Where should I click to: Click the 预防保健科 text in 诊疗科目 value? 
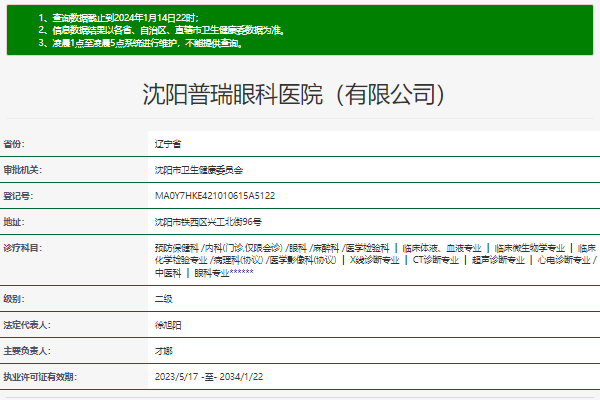[x=176, y=248]
